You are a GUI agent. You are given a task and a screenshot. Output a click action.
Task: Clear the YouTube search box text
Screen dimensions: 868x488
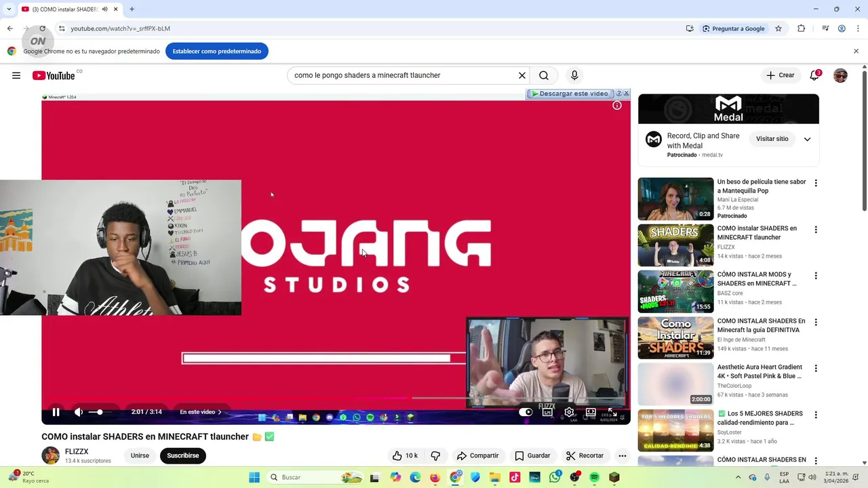pos(522,75)
